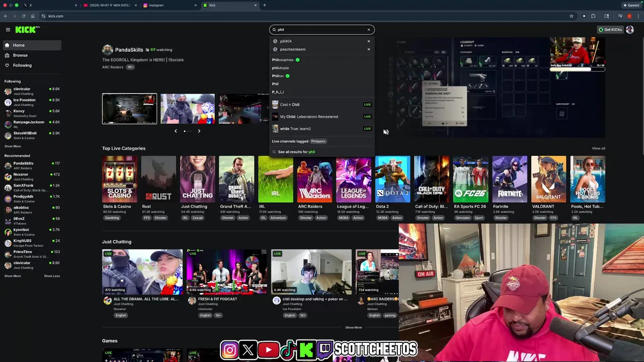Image resolution: width=644 pixels, height=362 pixels.
Task: Switch to X browser tab
Action: point(49,5)
